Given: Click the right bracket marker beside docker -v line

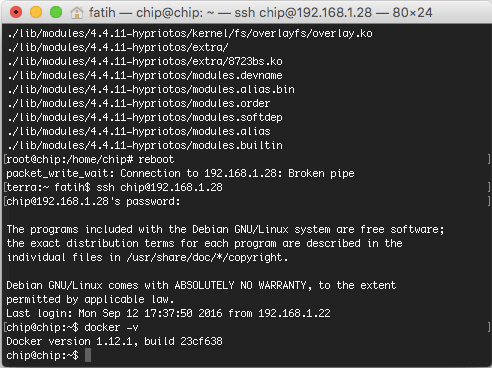Looking at the screenshot, I should (489, 327).
